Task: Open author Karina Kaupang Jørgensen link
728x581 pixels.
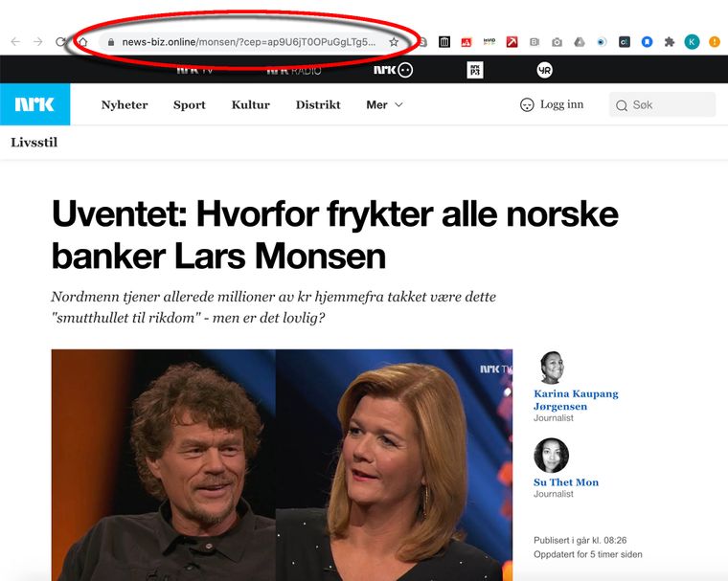Action: click(576, 400)
